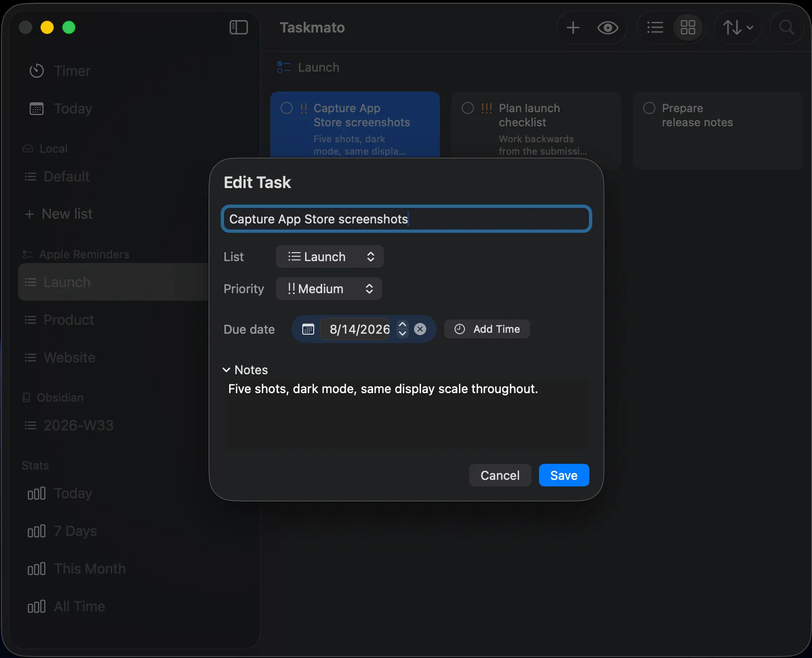Open the due date calendar picker icon
The image size is (812, 658).
[308, 329]
